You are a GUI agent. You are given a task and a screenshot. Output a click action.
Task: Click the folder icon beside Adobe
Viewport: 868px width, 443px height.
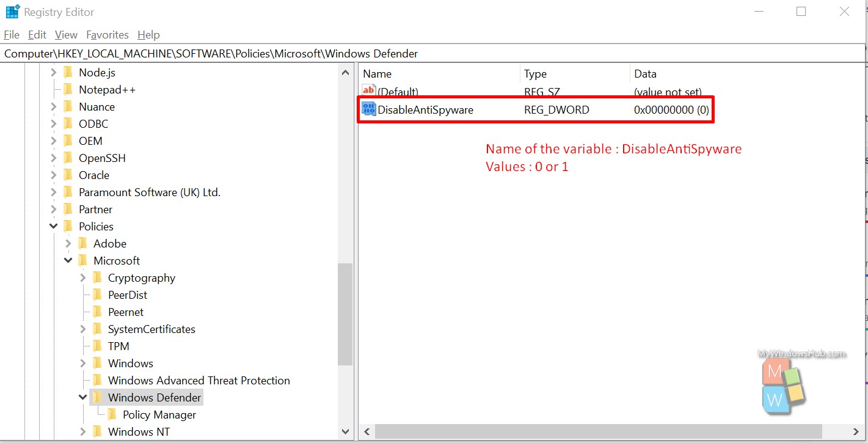coord(82,243)
